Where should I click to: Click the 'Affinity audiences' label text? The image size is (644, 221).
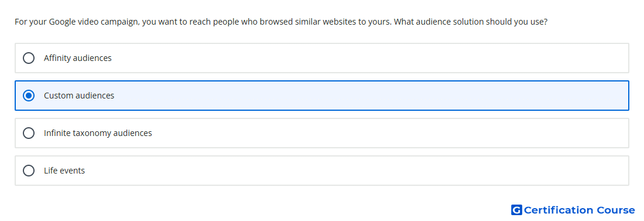pos(78,58)
